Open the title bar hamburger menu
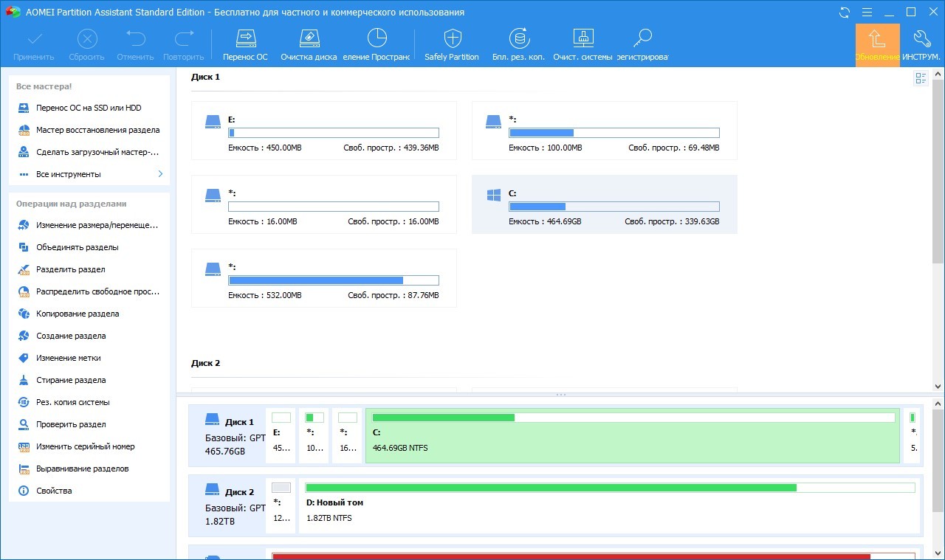Screen dimensions: 945x560 point(867,12)
